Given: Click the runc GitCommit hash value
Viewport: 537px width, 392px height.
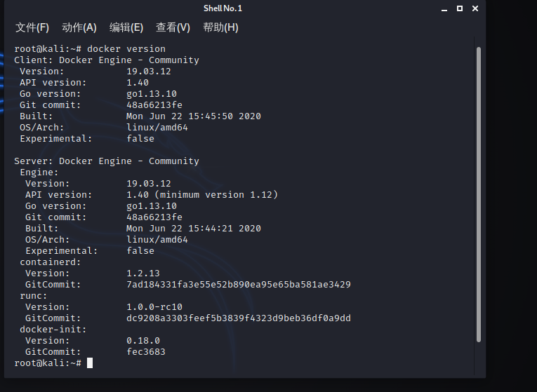Looking at the screenshot, I should (239, 318).
